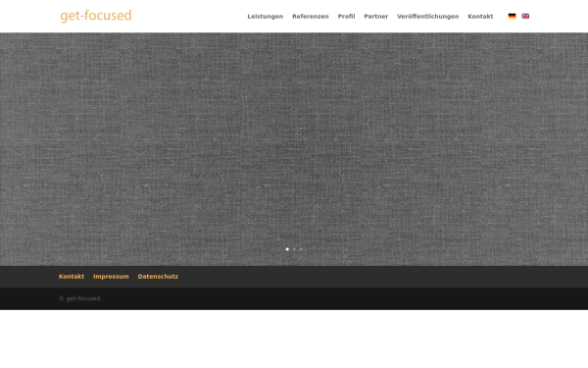Screen dimensions: 588x368
Task: Open the Partner menu item
Action: point(375,17)
